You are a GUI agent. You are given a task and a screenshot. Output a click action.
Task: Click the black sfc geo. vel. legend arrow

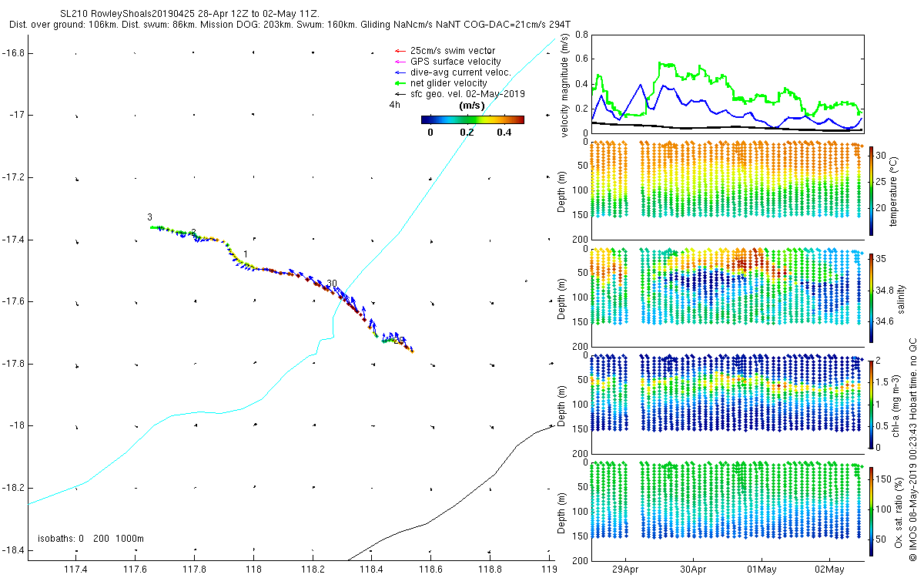[x=399, y=94]
